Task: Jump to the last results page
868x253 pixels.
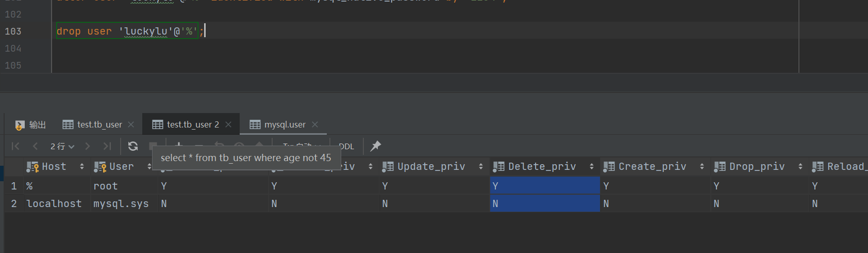Action: pyautogui.click(x=107, y=146)
